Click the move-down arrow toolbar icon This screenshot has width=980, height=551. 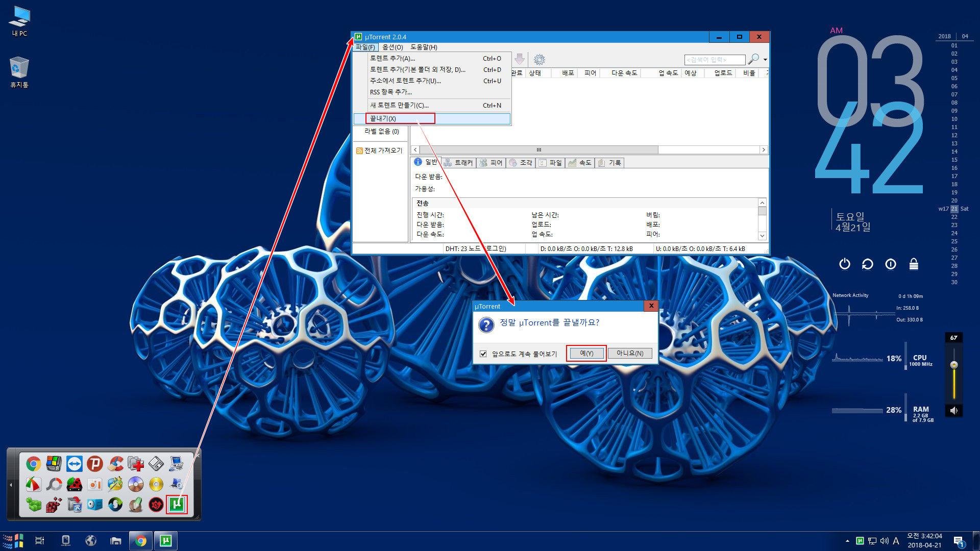pyautogui.click(x=520, y=59)
